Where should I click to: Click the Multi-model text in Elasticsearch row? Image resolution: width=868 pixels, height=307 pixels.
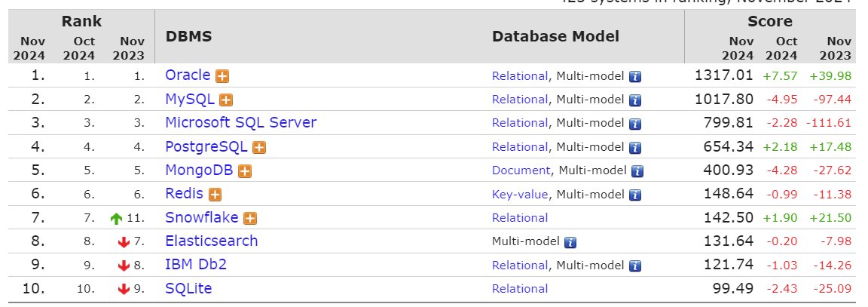click(x=525, y=241)
